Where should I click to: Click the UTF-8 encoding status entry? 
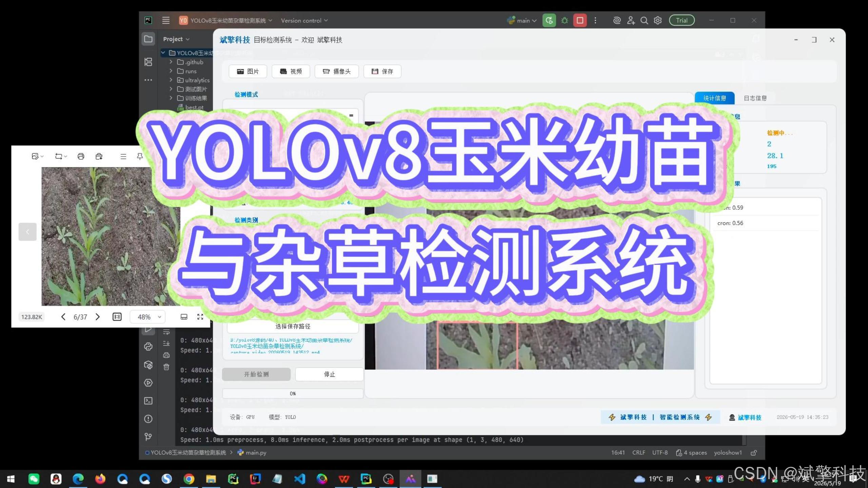coord(660,452)
